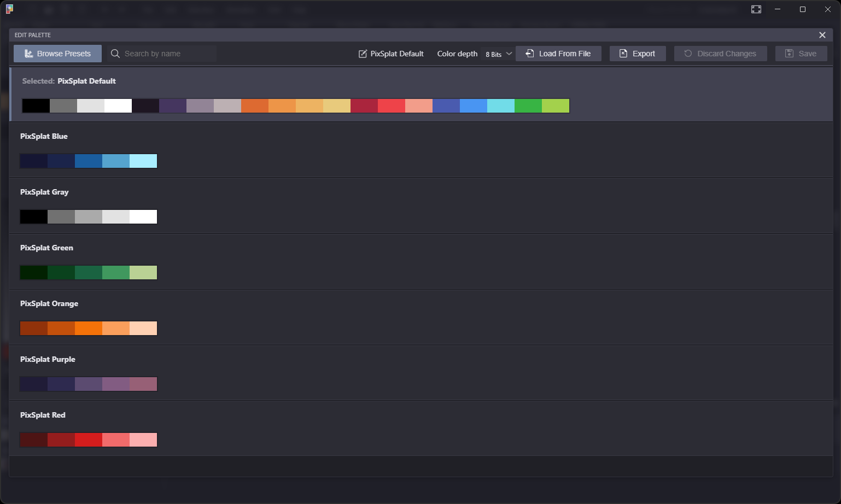This screenshot has height=504, width=841.
Task: Click the edit pencil icon beside PixSplat Default
Action: coord(363,54)
